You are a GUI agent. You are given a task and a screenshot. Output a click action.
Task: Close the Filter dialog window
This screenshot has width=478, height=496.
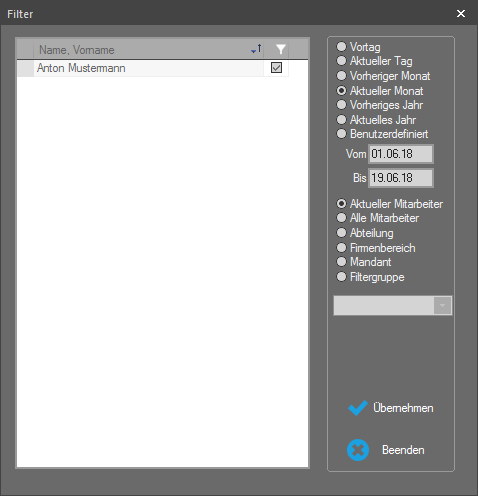pos(461,13)
